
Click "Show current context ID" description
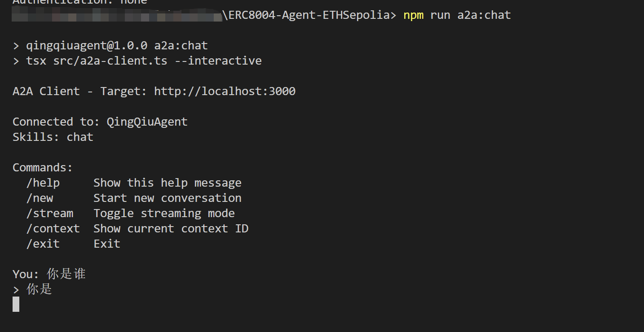click(171, 229)
